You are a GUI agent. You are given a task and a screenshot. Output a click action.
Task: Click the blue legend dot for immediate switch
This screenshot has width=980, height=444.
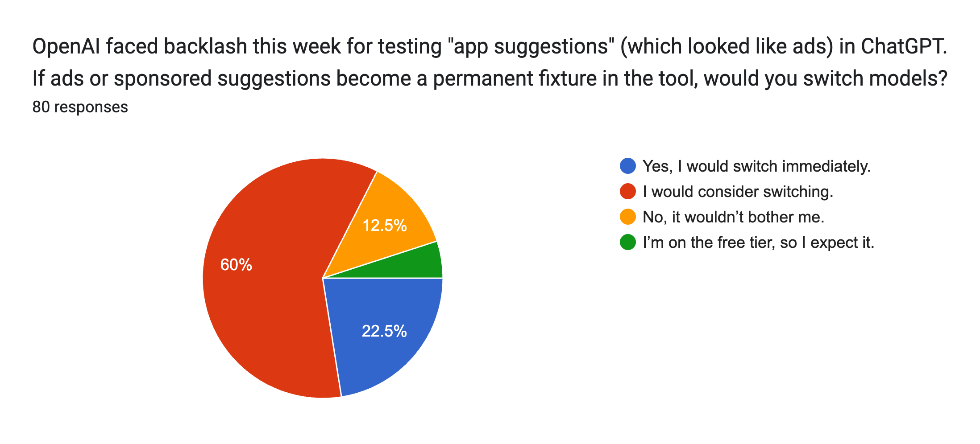coord(627,166)
